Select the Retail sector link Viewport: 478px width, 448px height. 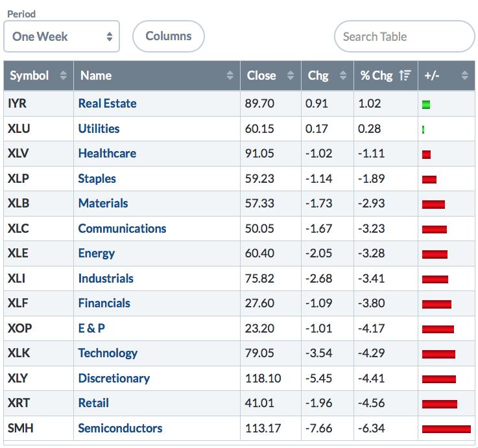point(93,403)
